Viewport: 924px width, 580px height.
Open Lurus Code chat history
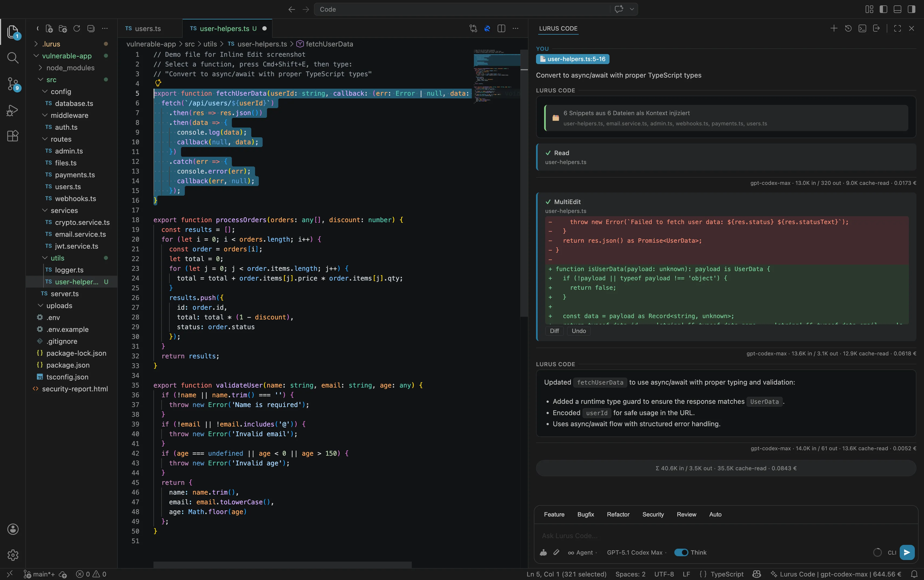[848, 28]
